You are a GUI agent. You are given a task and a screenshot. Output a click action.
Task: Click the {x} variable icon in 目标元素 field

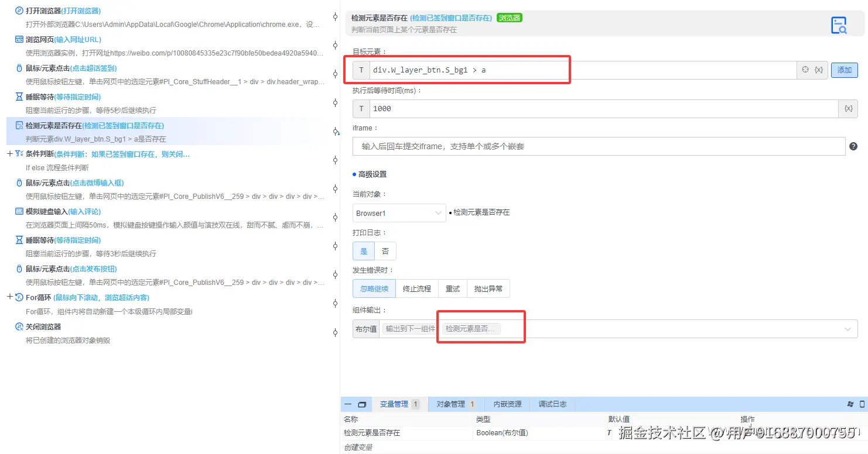pos(819,70)
